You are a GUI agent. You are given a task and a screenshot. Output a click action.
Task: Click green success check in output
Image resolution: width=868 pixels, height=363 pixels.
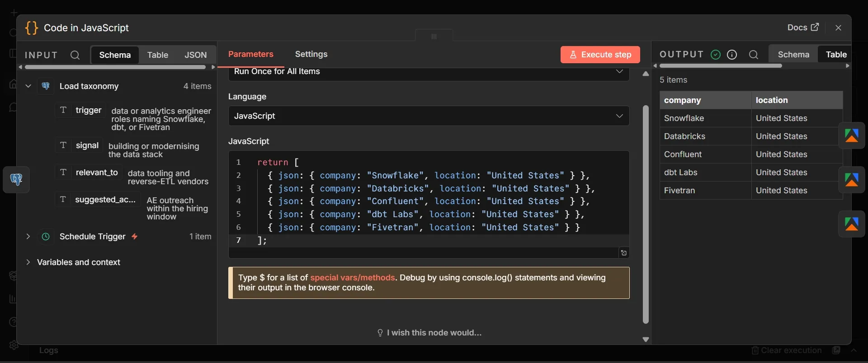pos(716,55)
